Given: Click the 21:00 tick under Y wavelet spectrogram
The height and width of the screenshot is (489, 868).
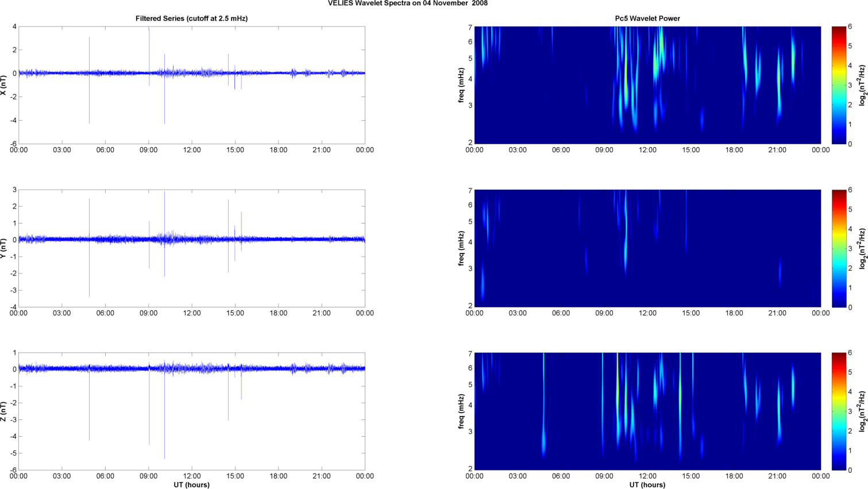Looking at the screenshot, I should [777, 313].
